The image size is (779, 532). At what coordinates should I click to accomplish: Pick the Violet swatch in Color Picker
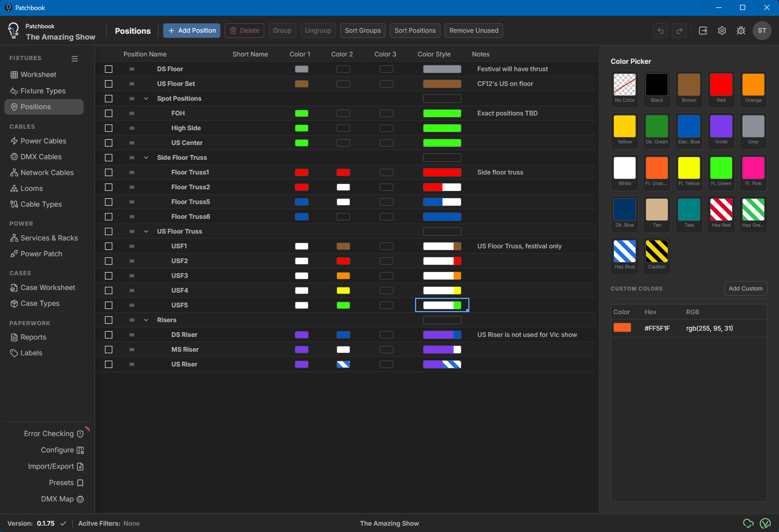pyautogui.click(x=721, y=130)
